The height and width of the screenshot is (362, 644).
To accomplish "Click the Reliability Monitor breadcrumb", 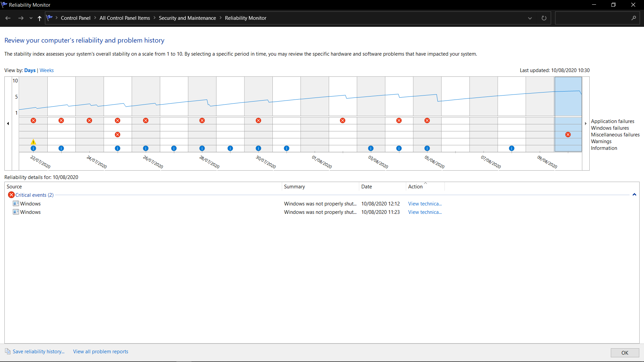I will (246, 18).
